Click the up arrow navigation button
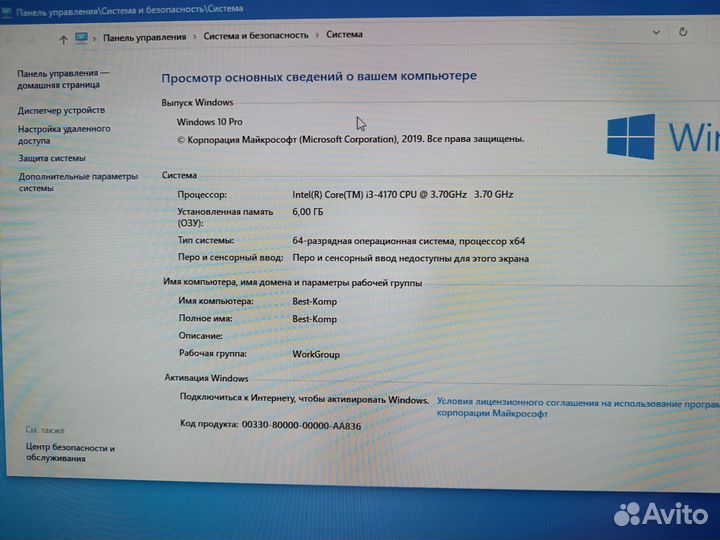 (63, 40)
